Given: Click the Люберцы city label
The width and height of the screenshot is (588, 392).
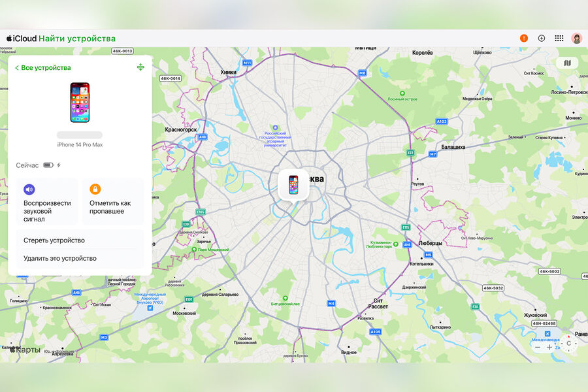Looking at the screenshot, I should click(x=430, y=243).
